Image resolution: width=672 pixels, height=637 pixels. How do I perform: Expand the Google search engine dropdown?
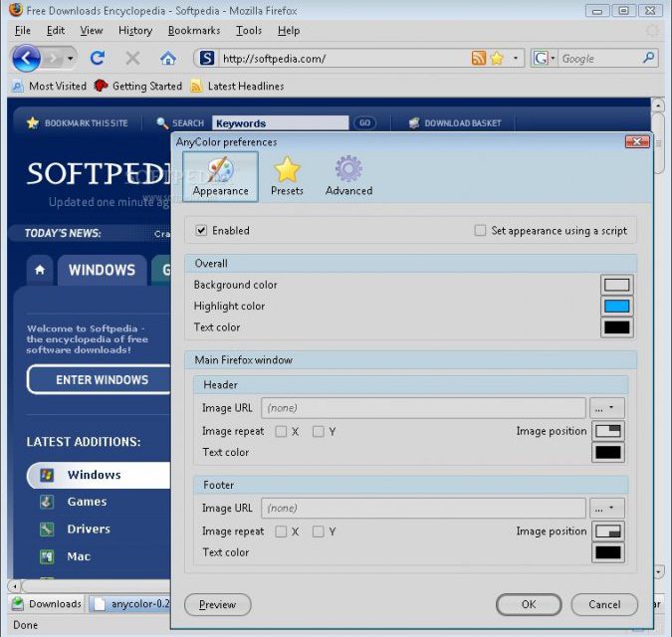pos(545,59)
